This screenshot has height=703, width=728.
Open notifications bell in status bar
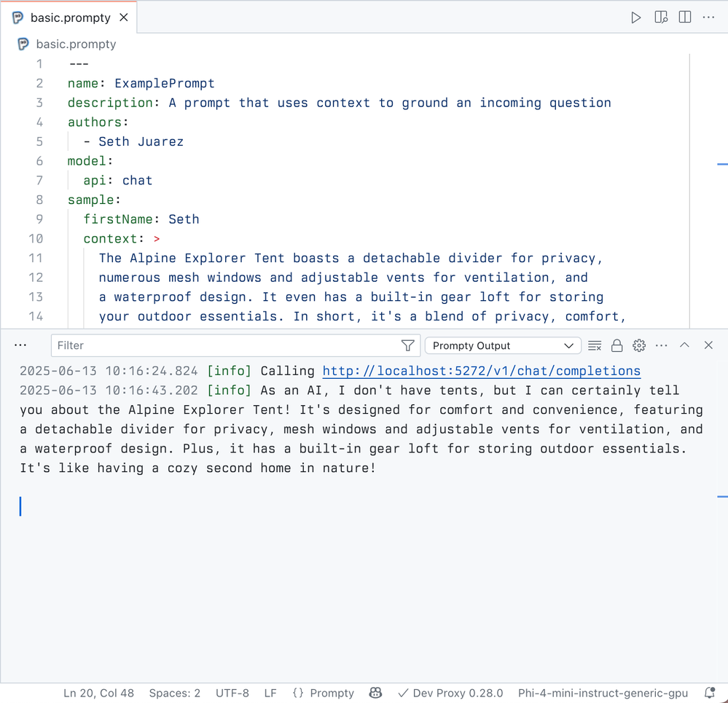(710, 693)
